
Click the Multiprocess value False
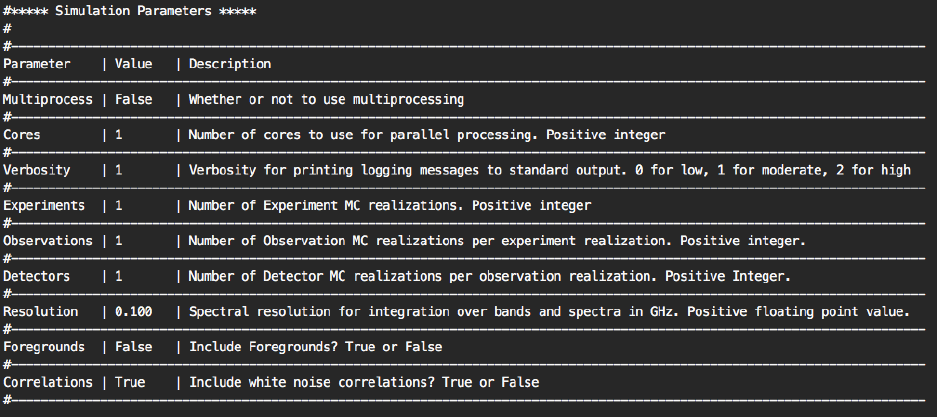(133, 100)
